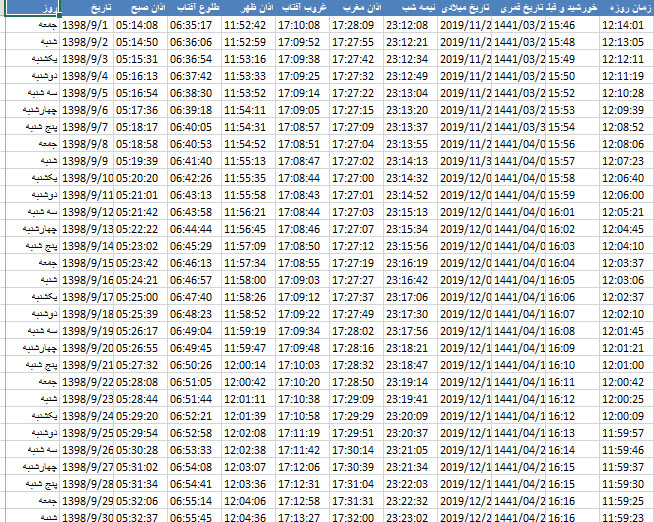This screenshot has width=654, height=522.
Task: Select Gregorian date cell in 1398/9/9 row
Action: 465,161
